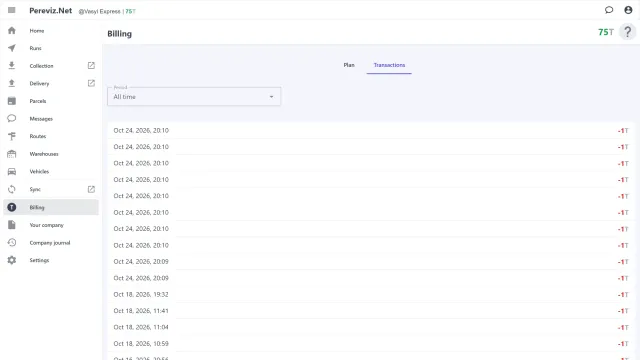Expand the Period All time dropdown
The width and height of the screenshot is (640, 360).
coord(194,97)
